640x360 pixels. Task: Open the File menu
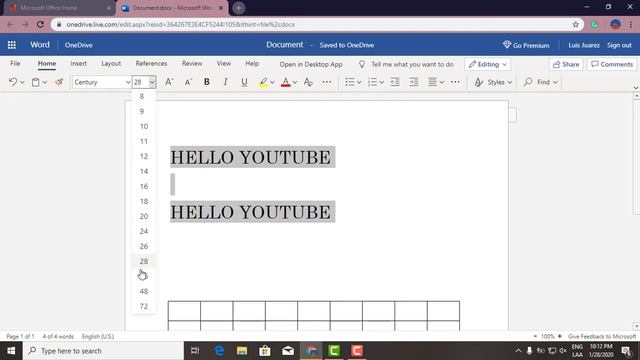[15, 64]
